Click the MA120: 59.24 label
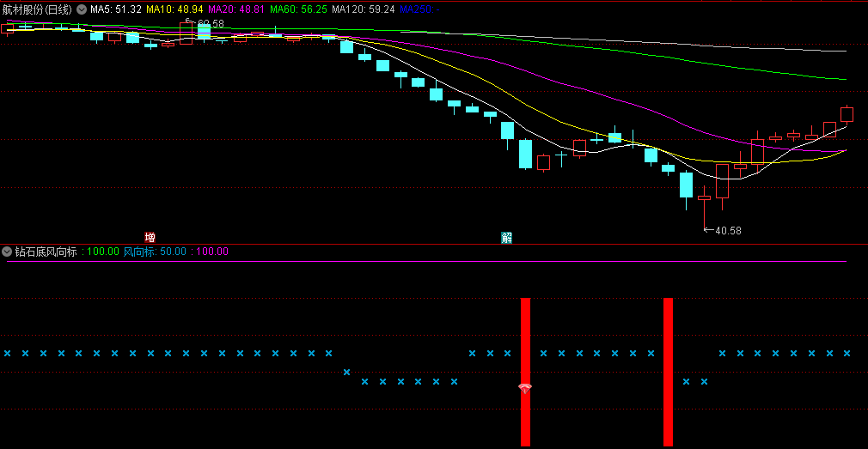 tap(364, 9)
